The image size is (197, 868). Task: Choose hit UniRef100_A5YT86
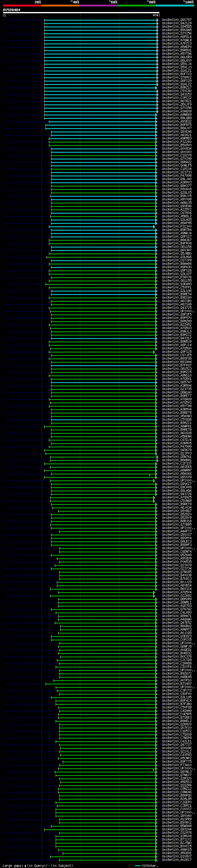click(x=176, y=54)
